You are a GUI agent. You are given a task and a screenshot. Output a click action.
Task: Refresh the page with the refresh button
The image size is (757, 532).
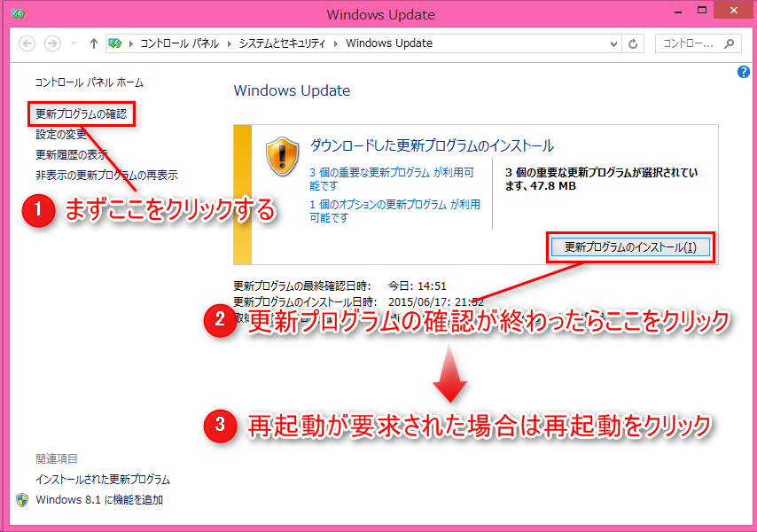tap(633, 44)
